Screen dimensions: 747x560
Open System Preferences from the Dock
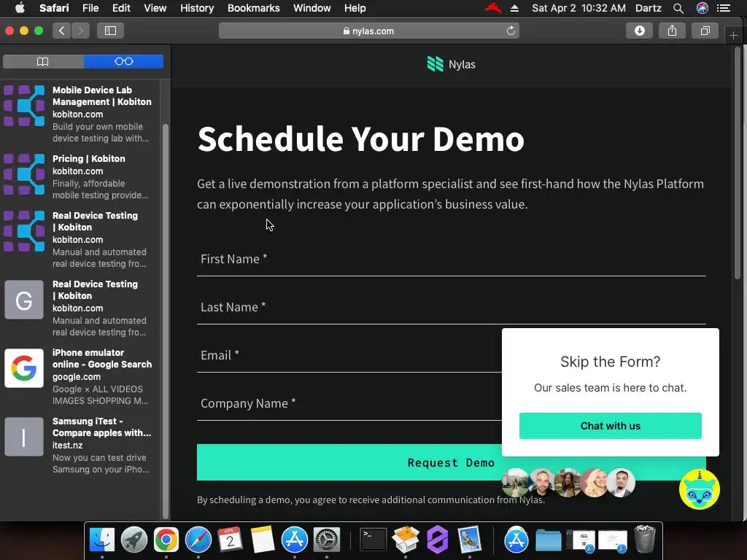pos(327,540)
